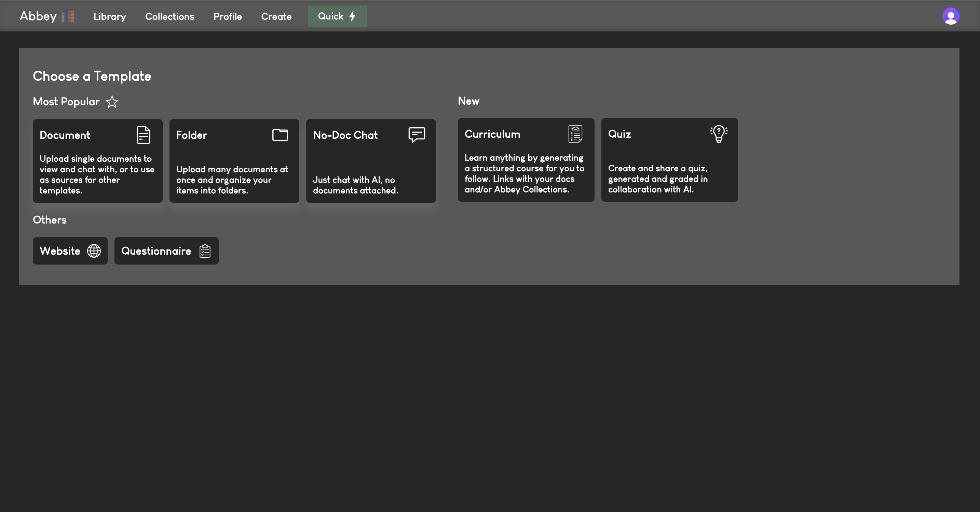Click the Document page icon
Image resolution: width=980 pixels, height=512 pixels.
coord(144,135)
